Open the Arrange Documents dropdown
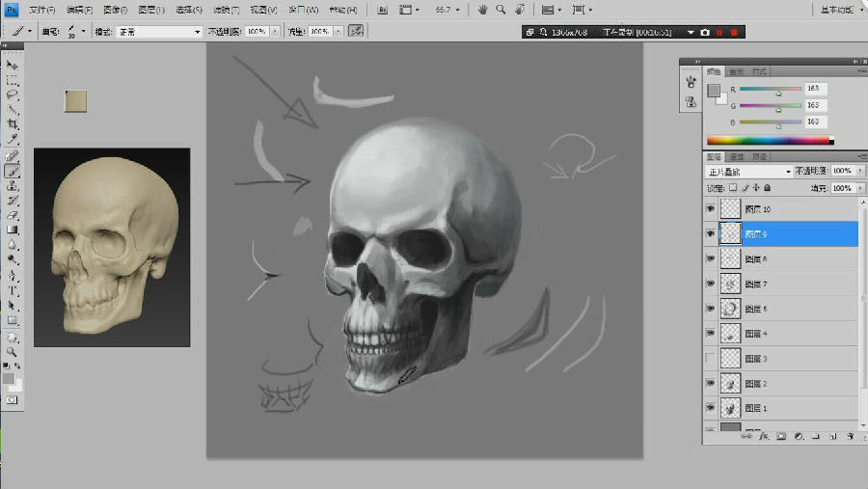The height and width of the screenshot is (489, 868). coord(552,10)
